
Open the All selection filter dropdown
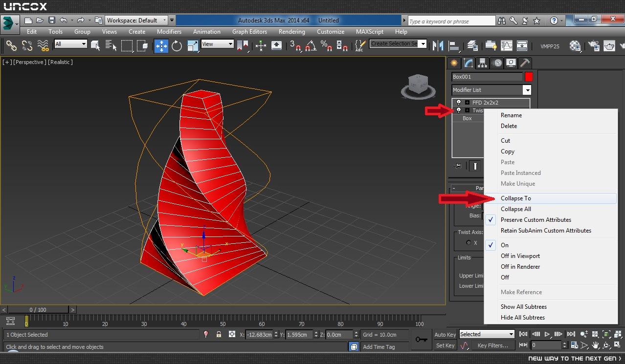[70, 44]
